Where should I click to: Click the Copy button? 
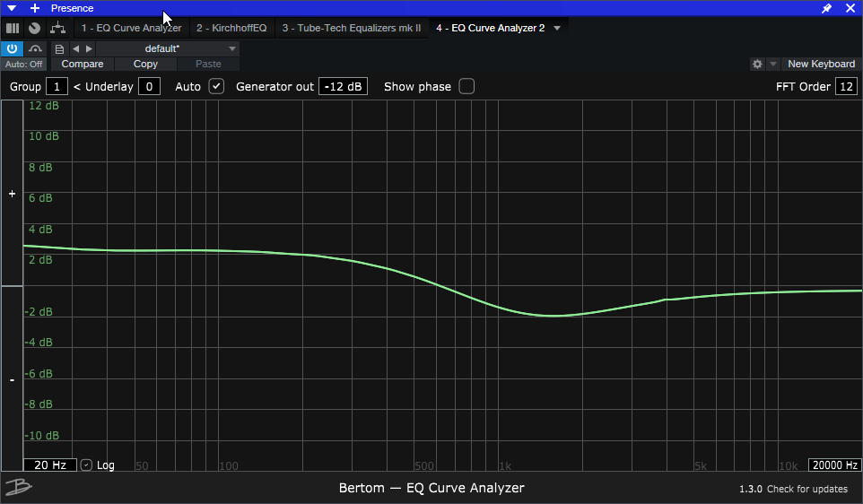146,65
